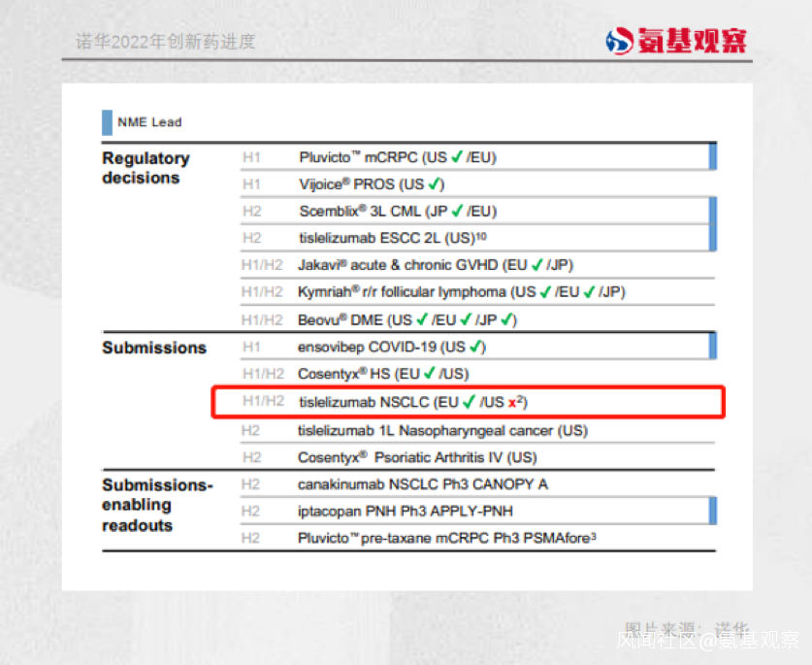
Task: Click the red x in tislelizumab NSCLC row
Action: coord(512,403)
